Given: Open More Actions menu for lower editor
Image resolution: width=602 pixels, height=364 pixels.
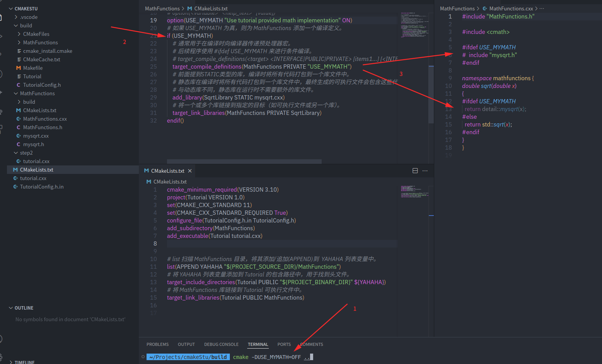Looking at the screenshot, I should [425, 171].
